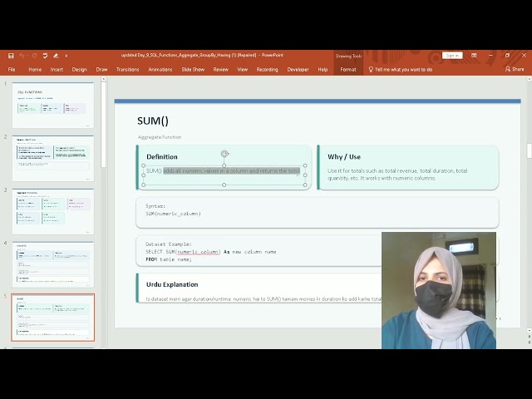The image size is (532, 399).
Task: Click the Ribbon Display Options icon
Action: tap(474, 56)
